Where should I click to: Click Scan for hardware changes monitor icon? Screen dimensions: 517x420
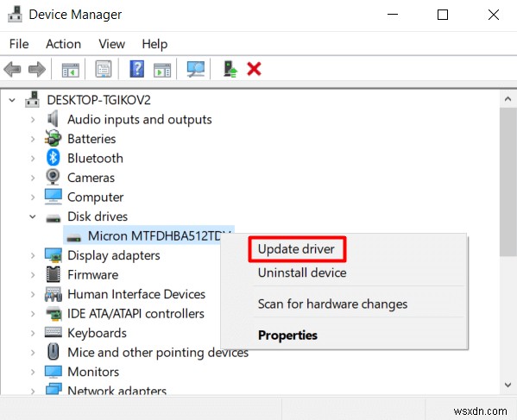[196, 69]
